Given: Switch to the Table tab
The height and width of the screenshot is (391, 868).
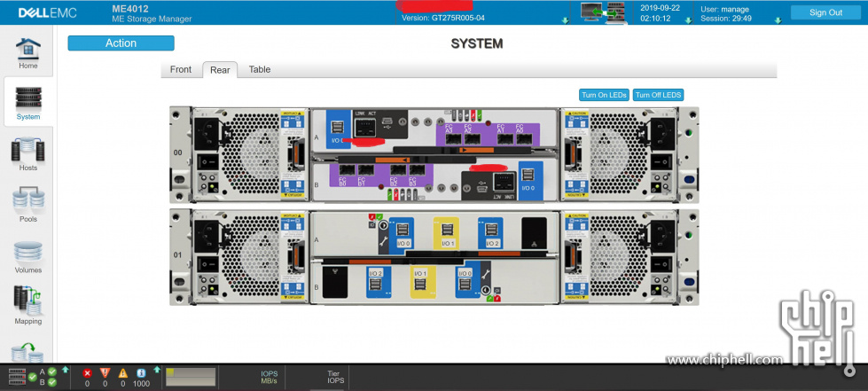Looking at the screenshot, I should [260, 70].
